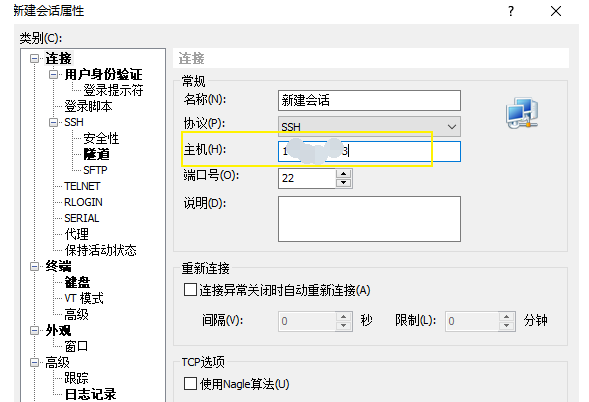
Task: Collapse the 连接 tree node
Action: (x=35, y=59)
